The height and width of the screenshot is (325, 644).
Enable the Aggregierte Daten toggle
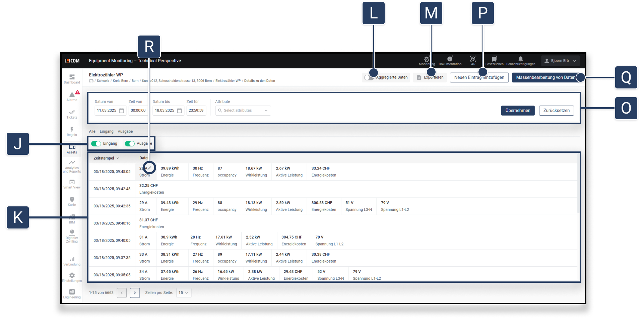[369, 77]
